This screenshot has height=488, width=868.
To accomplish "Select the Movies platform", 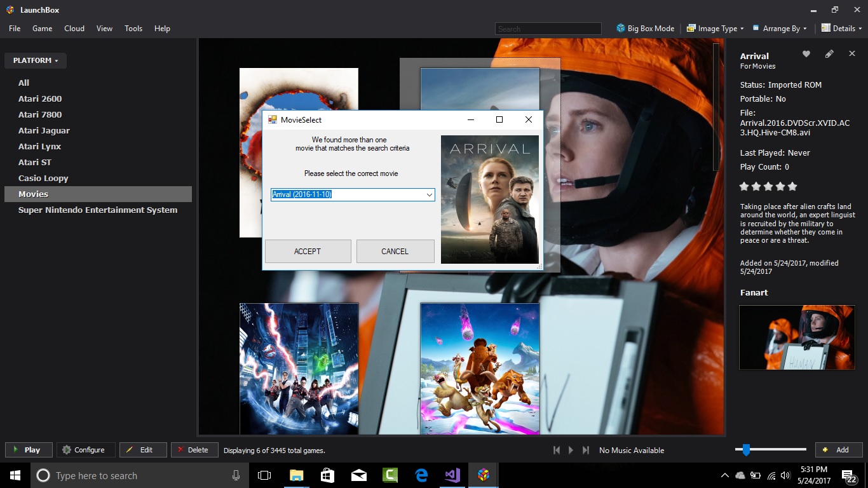I will 98,194.
